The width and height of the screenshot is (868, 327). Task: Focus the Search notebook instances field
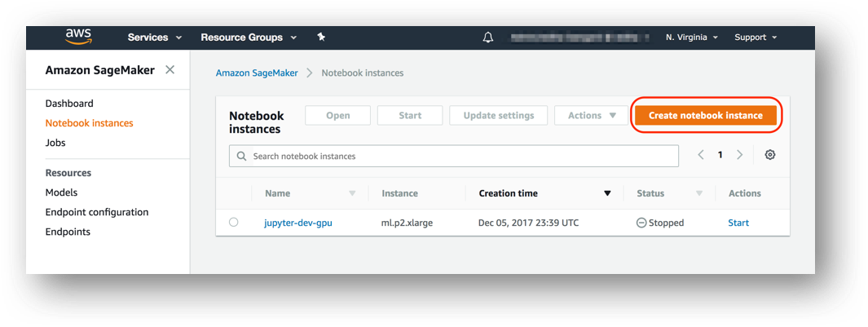454,157
